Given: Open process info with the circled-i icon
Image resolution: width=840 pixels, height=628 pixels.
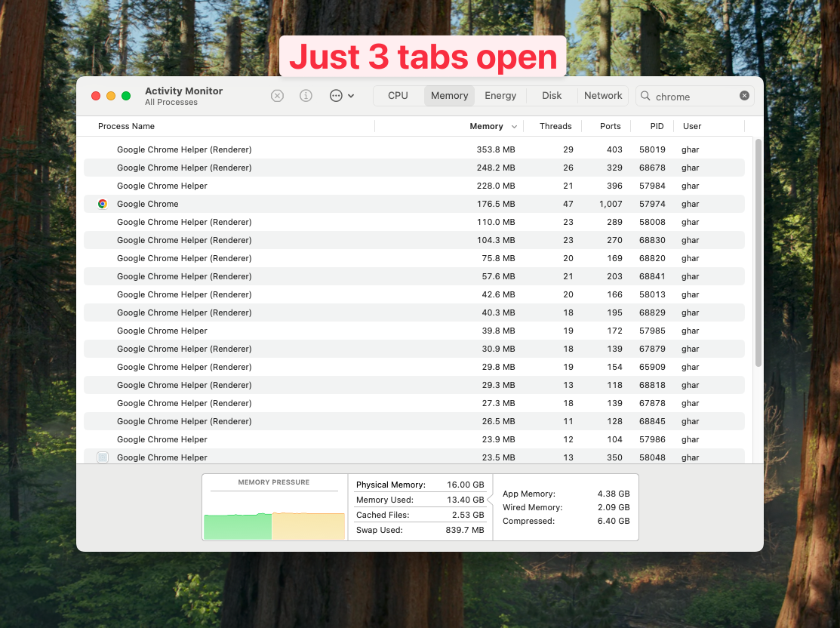Looking at the screenshot, I should tap(305, 96).
